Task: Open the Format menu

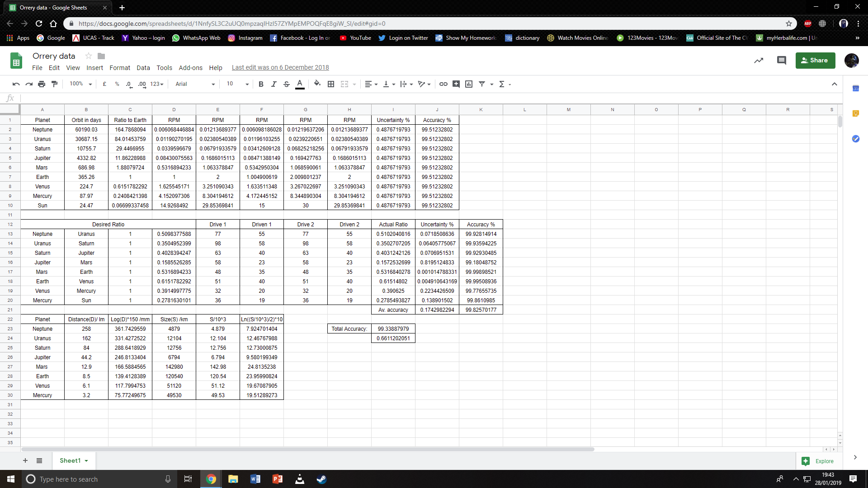Action: 119,68
